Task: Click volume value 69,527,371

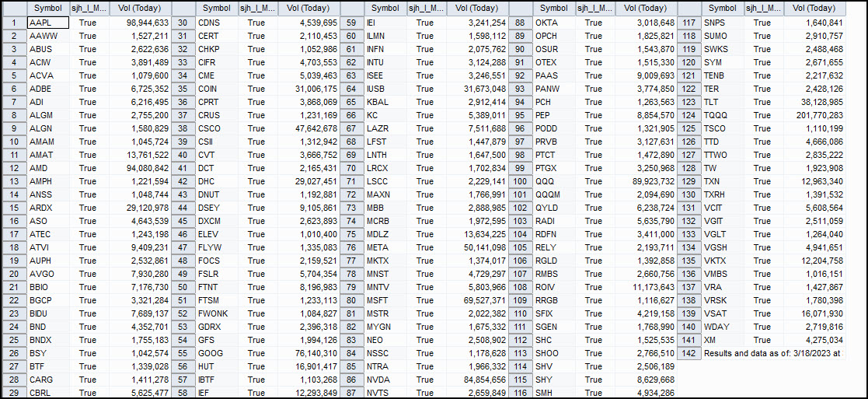Action: pyautogui.click(x=477, y=300)
